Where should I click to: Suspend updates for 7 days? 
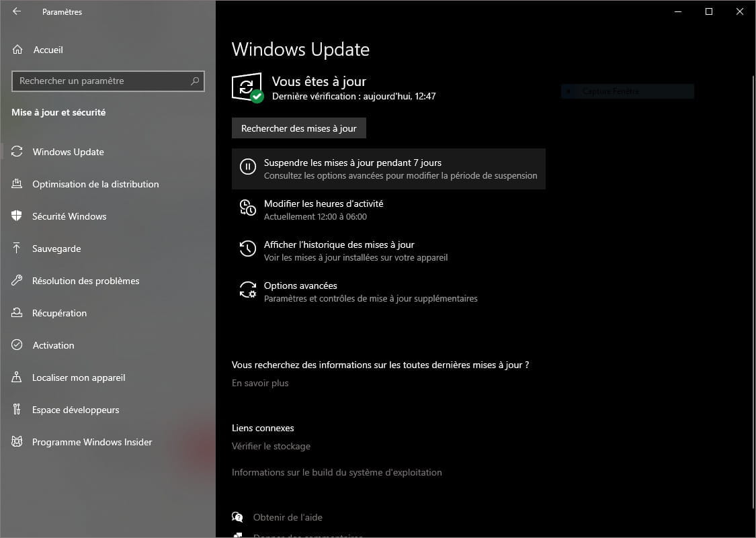pyautogui.click(x=388, y=169)
